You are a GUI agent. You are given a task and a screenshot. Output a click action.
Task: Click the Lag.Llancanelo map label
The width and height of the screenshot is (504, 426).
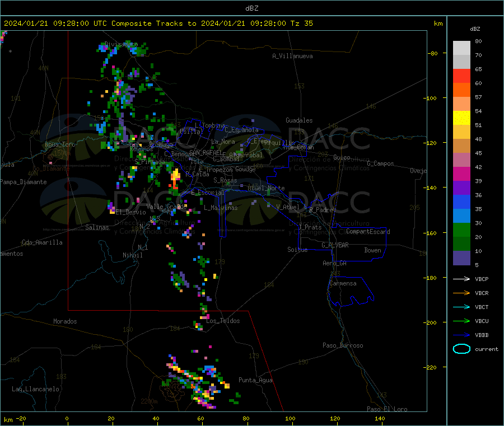point(35,389)
